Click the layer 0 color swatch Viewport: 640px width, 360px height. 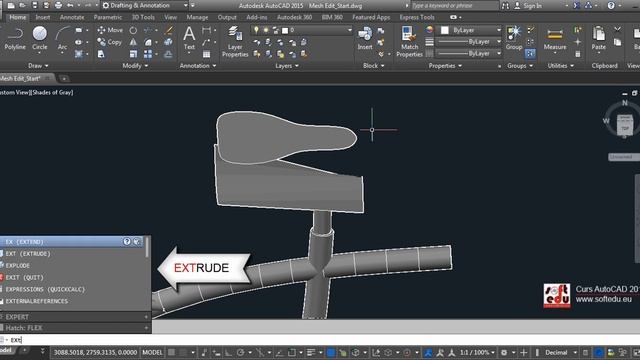coord(285,30)
